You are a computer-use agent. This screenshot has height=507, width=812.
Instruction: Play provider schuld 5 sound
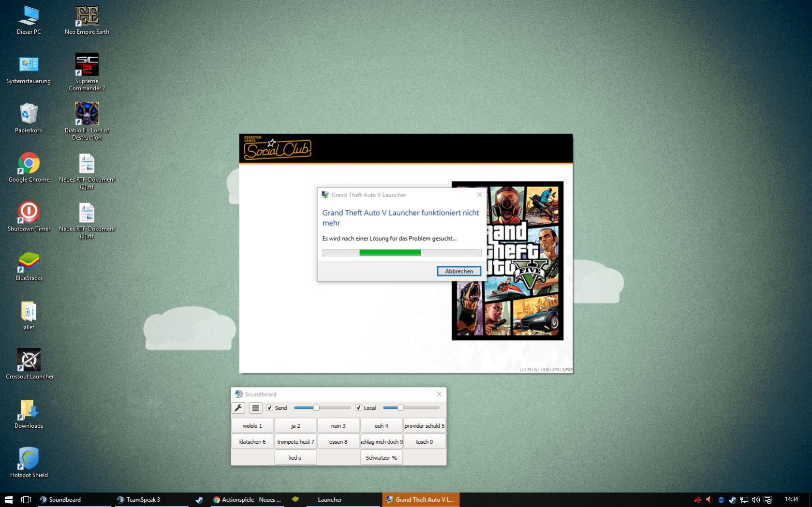tap(425, 426)
